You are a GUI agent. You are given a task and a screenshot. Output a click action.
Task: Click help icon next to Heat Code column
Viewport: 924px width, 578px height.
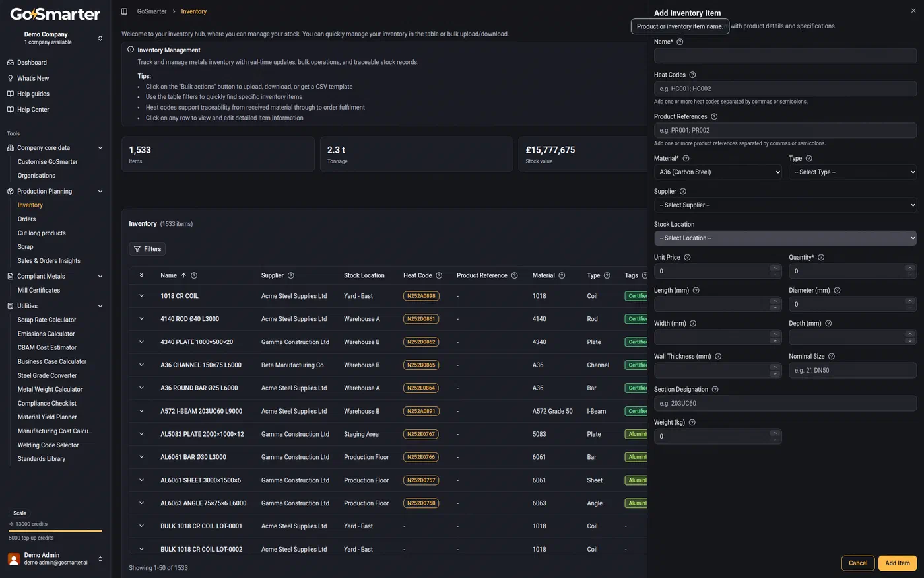tap(439, 275)
